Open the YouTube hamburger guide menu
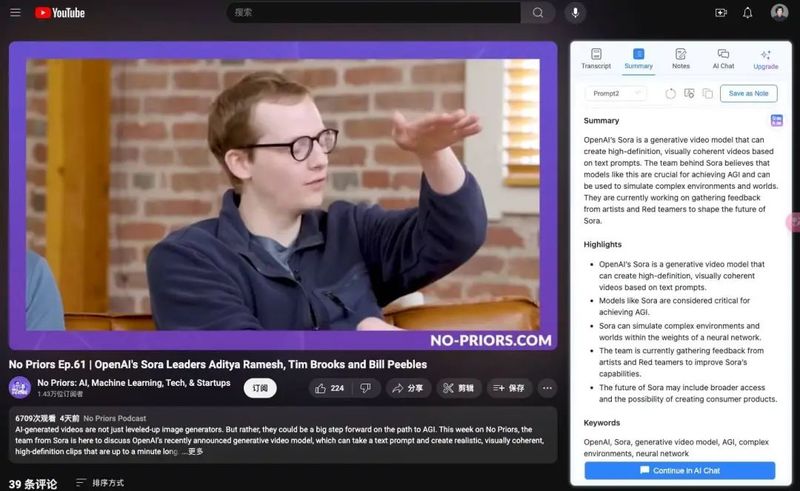Screen dimensions: 800x491 [x=15, y=12]
